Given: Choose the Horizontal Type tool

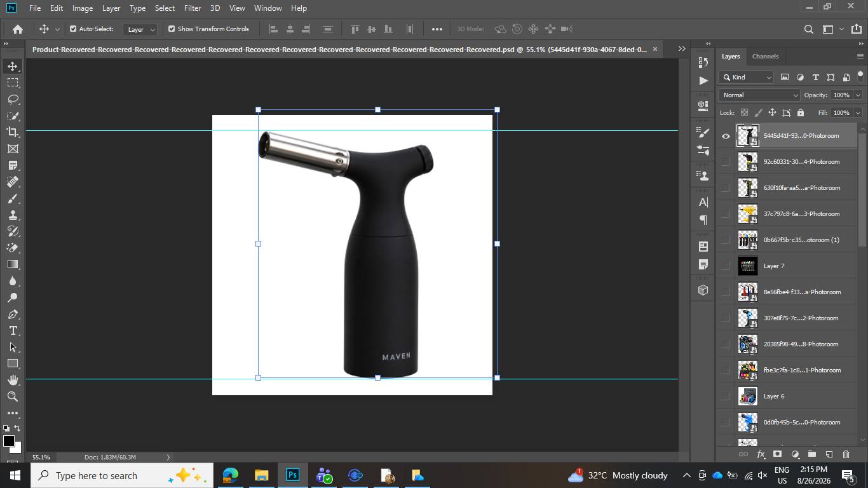Looking at the screenshot, I should [13, 330].
